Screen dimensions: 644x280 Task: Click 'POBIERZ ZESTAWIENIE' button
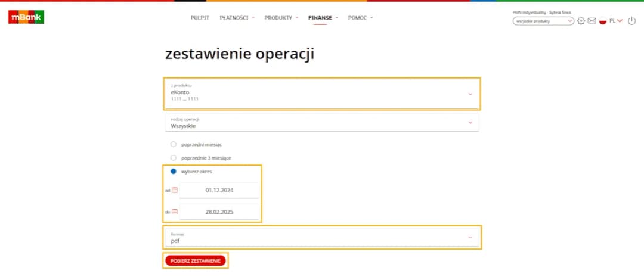[x=196, y=261]
